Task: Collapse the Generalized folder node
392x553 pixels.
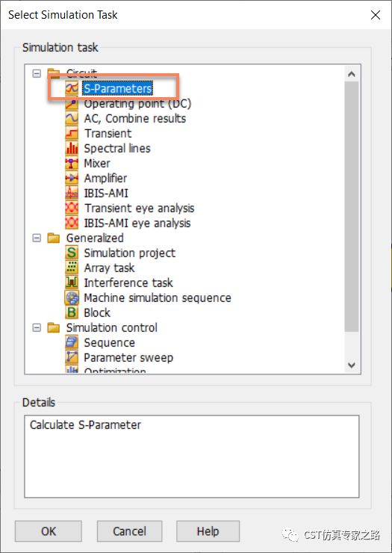Action: [37, 238]
